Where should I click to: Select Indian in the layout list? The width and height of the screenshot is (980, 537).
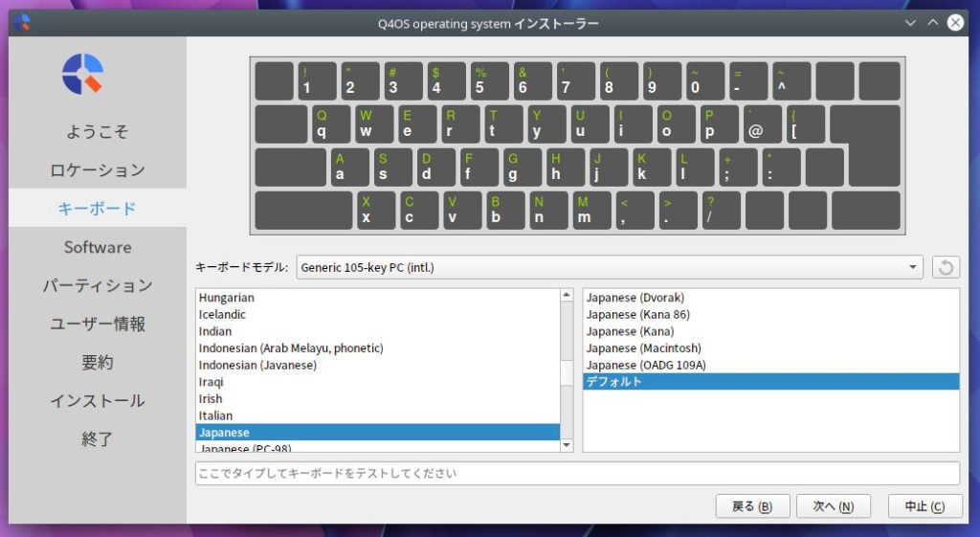377,331
